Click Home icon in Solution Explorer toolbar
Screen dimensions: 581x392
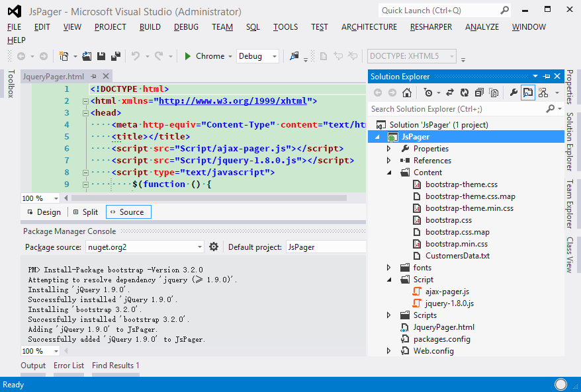(407, 93)
